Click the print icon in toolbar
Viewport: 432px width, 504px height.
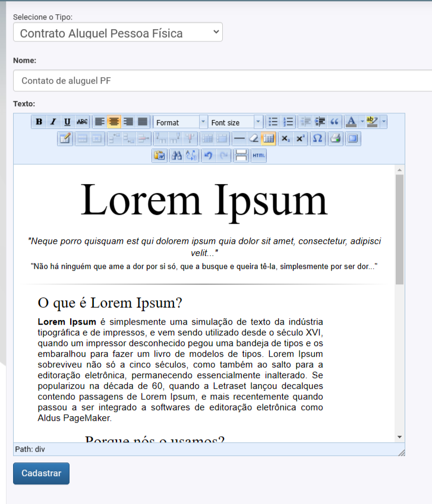pyautogui.click(x=335, y=139)
